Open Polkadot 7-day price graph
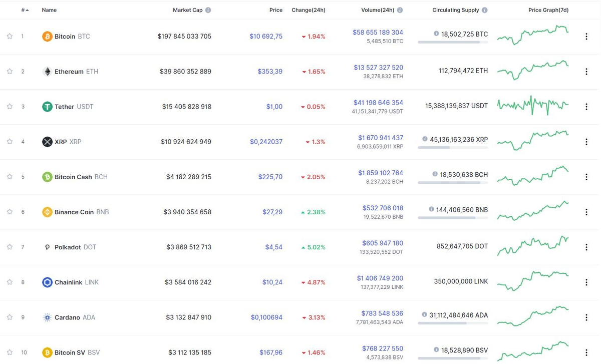 [x=533, y=246]
